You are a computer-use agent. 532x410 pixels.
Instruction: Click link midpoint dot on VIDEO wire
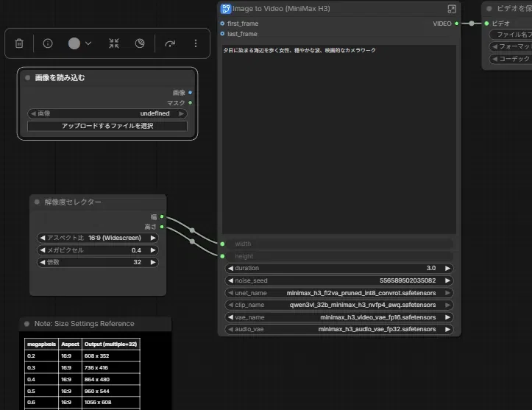[x=472, y=24]
